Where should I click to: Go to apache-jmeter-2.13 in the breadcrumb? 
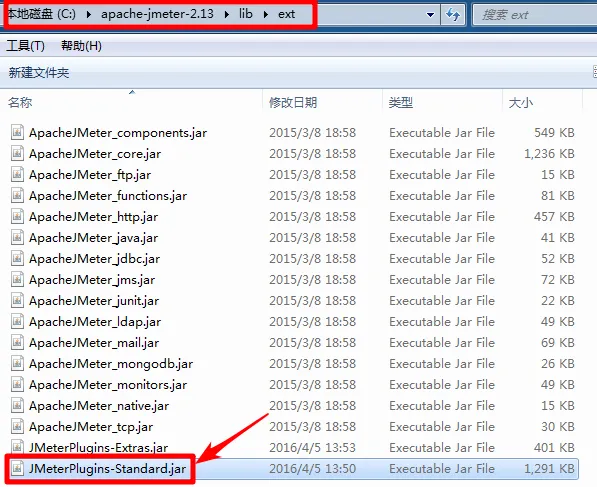[x=157, y=14]
